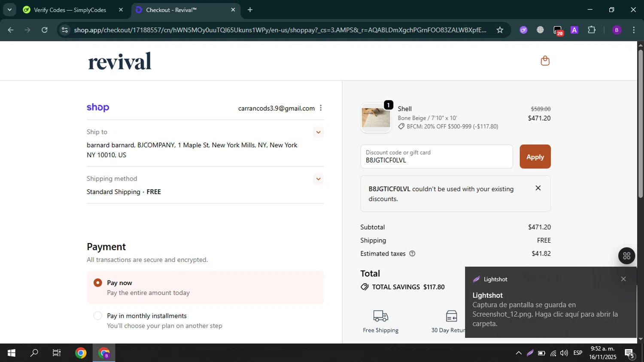Show hidden system tray icons
This screenshot has width=644, height=362.
pyautogui.click(x=519, y=353)
